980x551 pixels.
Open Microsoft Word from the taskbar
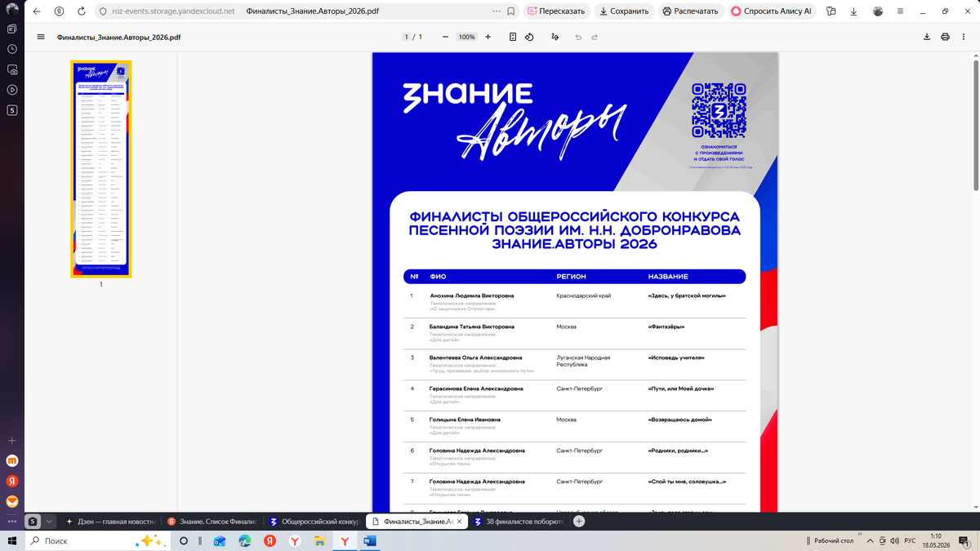tap(368, 540)
